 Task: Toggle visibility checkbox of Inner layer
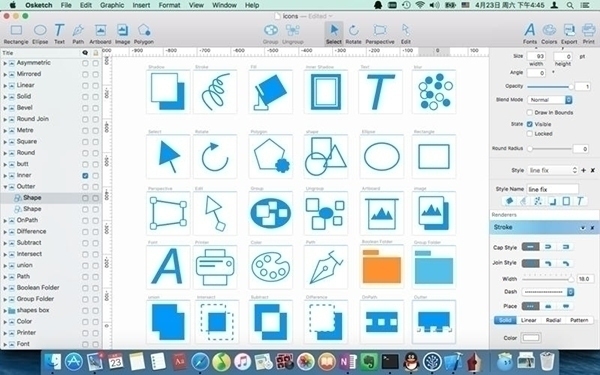coord(85,176)
